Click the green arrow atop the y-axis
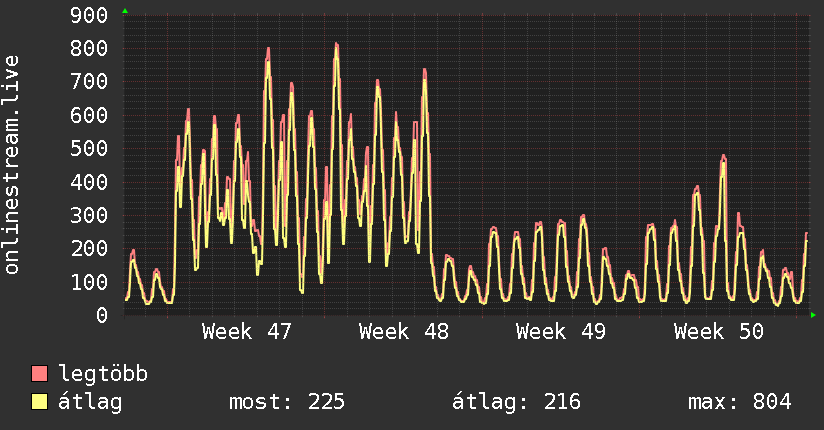This screenshot has width=824, height=430. (125, 11)
